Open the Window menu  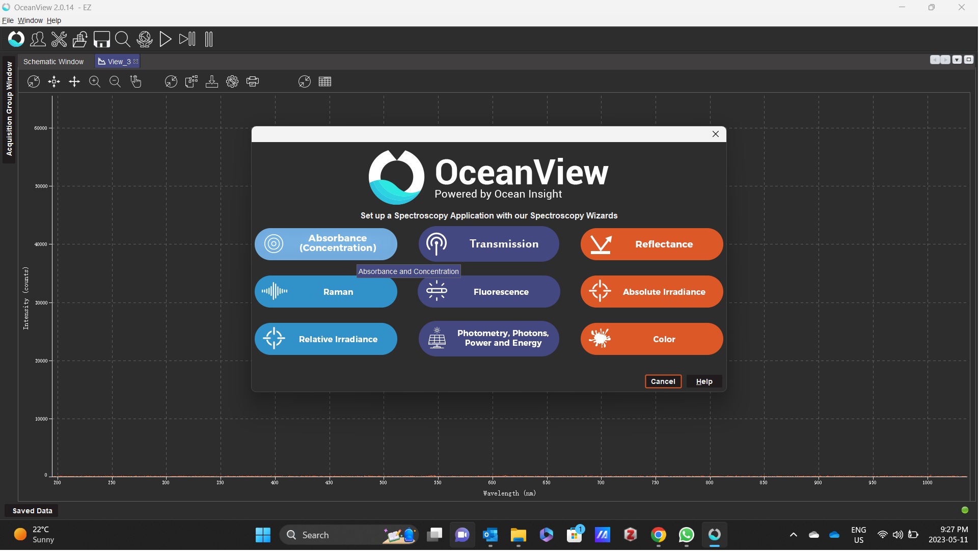30,20
